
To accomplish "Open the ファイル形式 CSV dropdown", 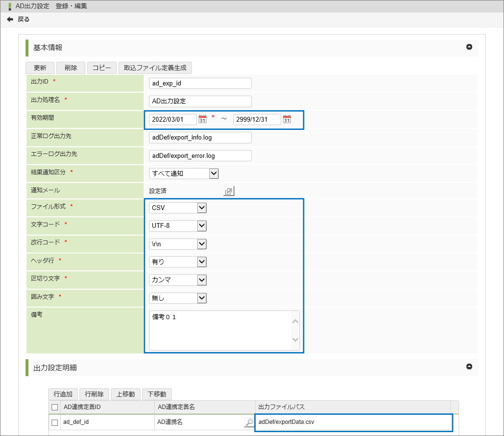I will click(x=202, y=208).
